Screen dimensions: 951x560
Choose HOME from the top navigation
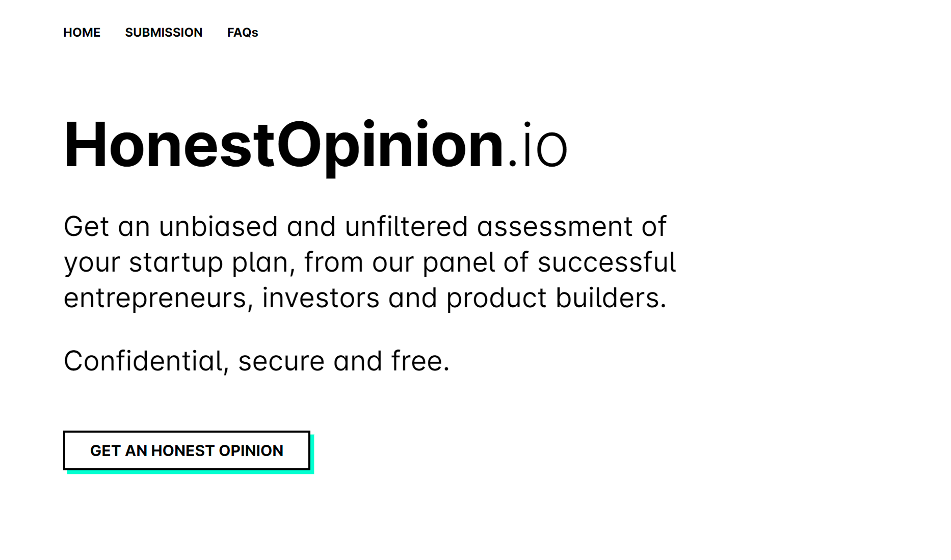[x=82, y=33]
